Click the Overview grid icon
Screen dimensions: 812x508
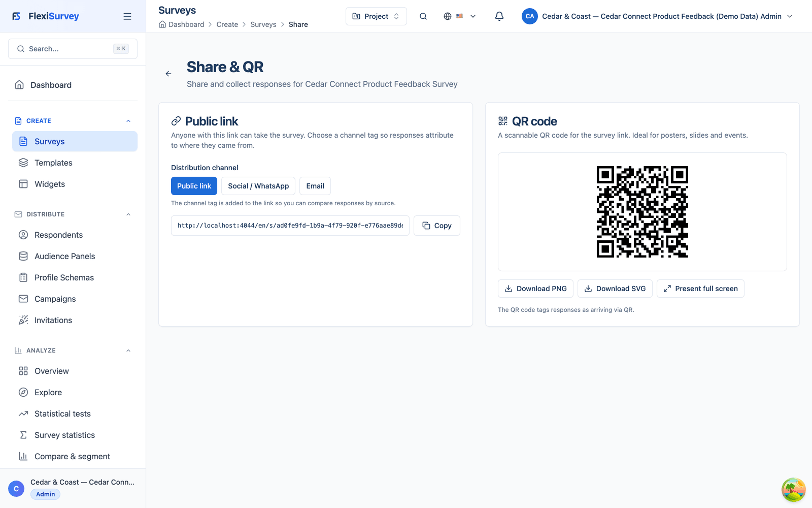coord(23,371)
